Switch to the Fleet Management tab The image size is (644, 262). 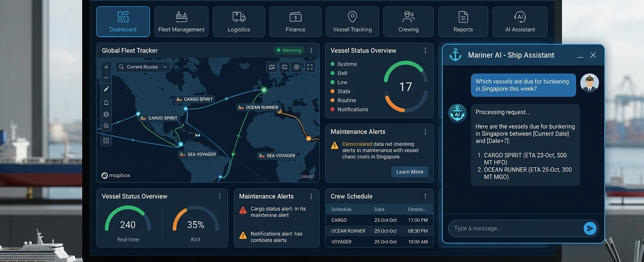(181, 21)
